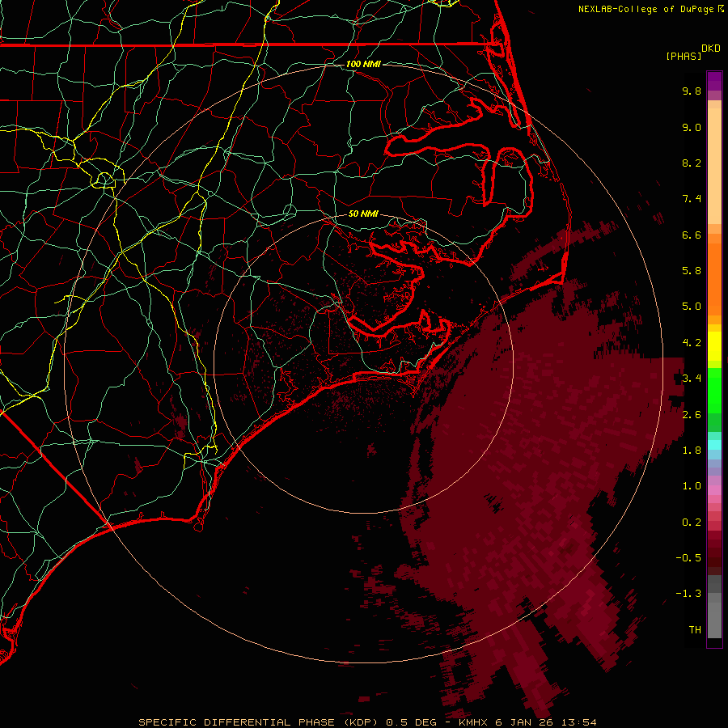Viewport: 728px width, 728px height.
Task: Click the 5.0 value on the color scale
Action: 692,307
